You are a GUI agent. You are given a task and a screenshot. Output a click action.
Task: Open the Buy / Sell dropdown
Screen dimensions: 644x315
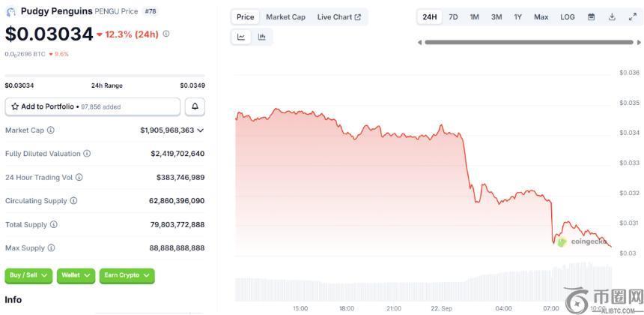29,275
